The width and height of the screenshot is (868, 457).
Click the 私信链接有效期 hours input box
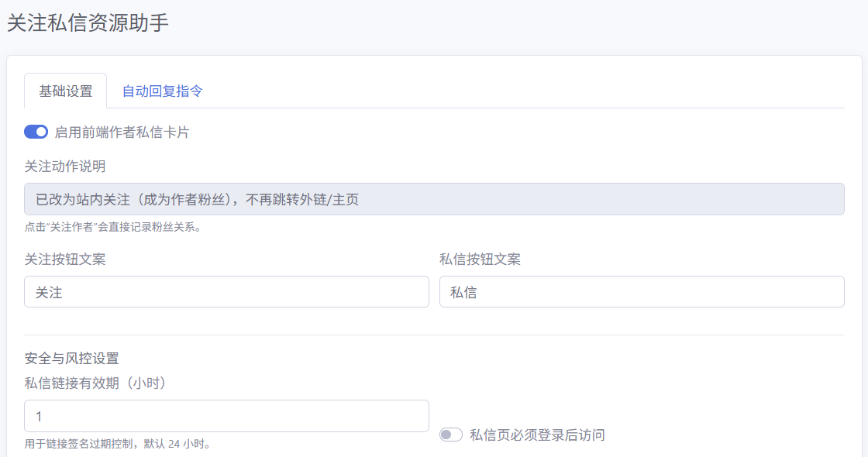pyautogui.click(x=226, y=416)
